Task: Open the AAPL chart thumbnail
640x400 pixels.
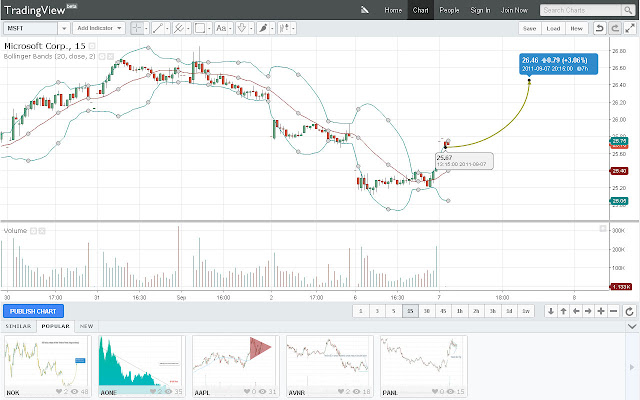Action: coord(236,366)
